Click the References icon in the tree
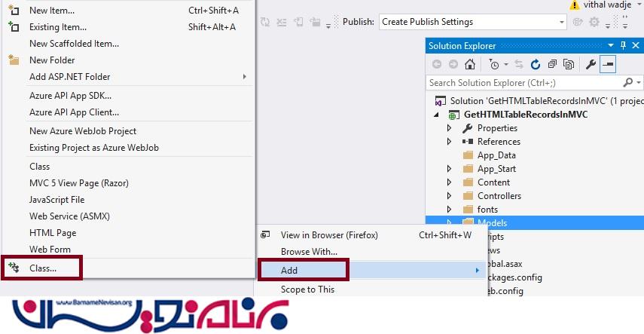This screenshot has width=644, height=334. coord(468,142)
